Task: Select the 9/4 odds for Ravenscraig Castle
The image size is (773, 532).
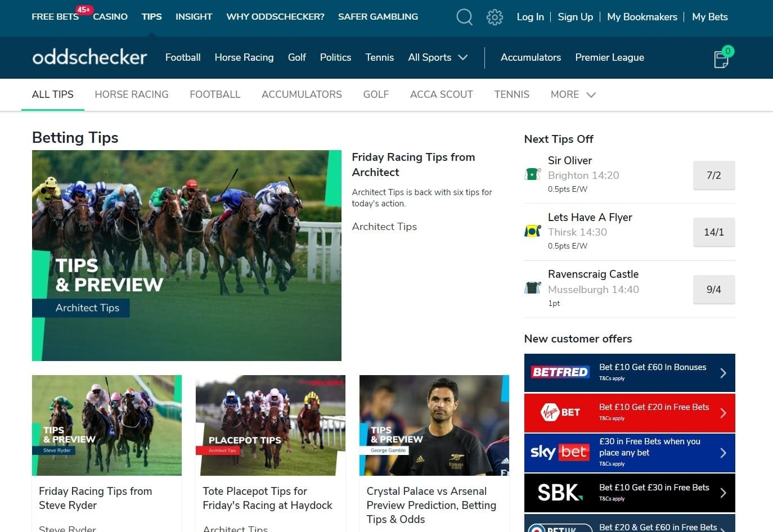Action: 713,290
